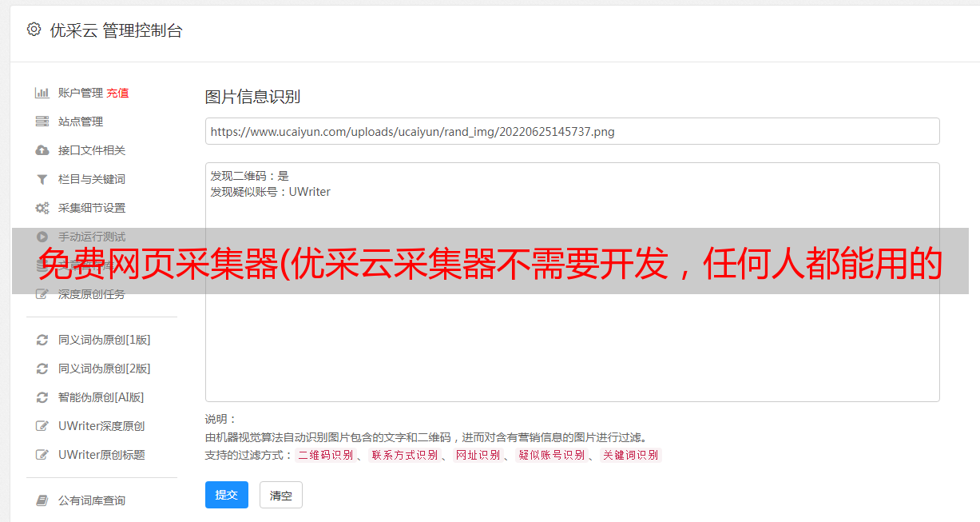Click the edit icon for UWriter深度原创
Screen dimensions: 980x522
pos(42,426)
